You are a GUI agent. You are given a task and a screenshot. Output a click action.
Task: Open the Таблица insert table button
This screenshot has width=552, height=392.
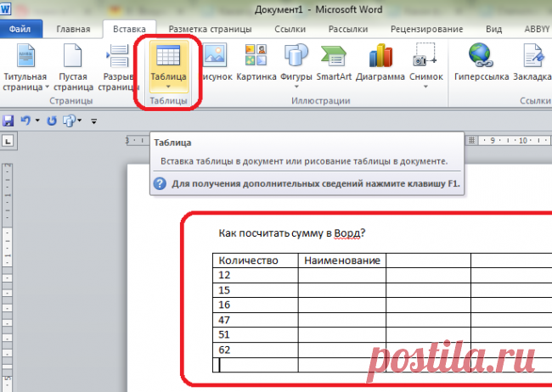(169, 68)
